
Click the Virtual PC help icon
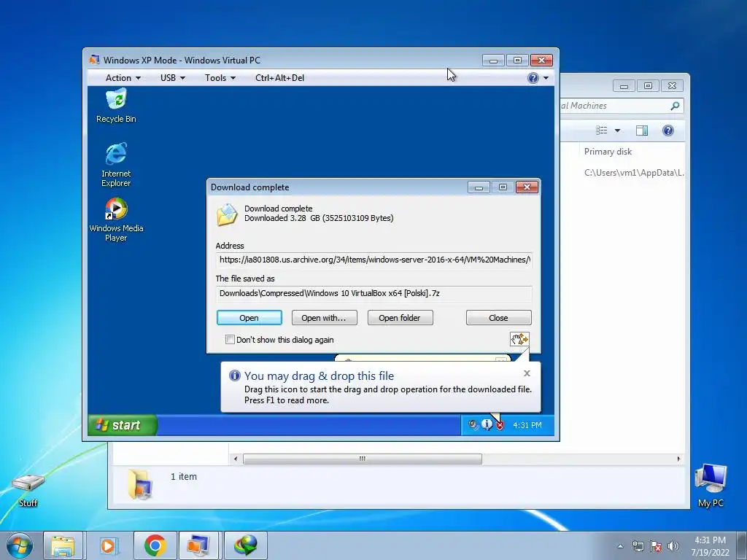click(x=533, y=78)
